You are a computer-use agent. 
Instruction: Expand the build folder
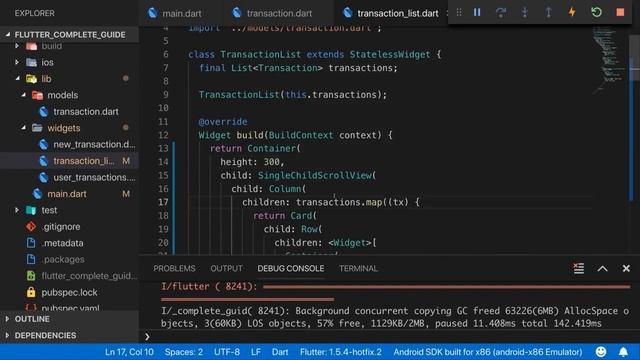(17, 46)
